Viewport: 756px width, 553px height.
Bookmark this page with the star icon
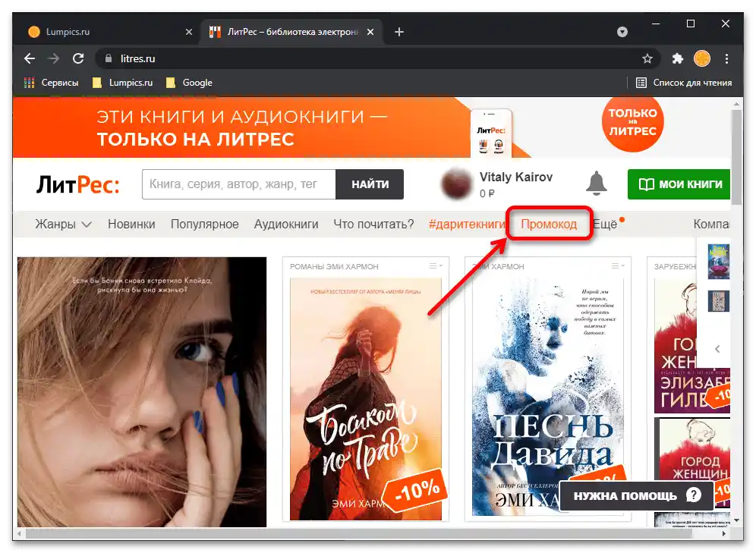click(647, 58)
